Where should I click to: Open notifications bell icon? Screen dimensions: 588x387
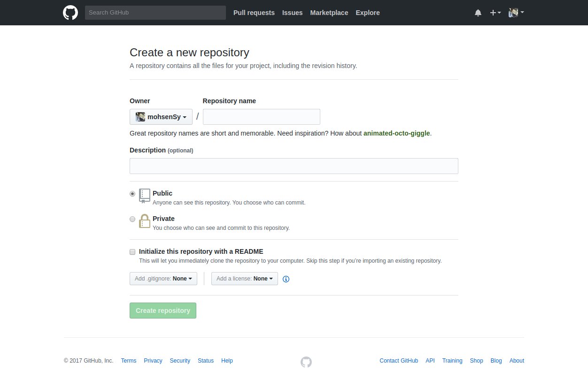tap(478, 13)
